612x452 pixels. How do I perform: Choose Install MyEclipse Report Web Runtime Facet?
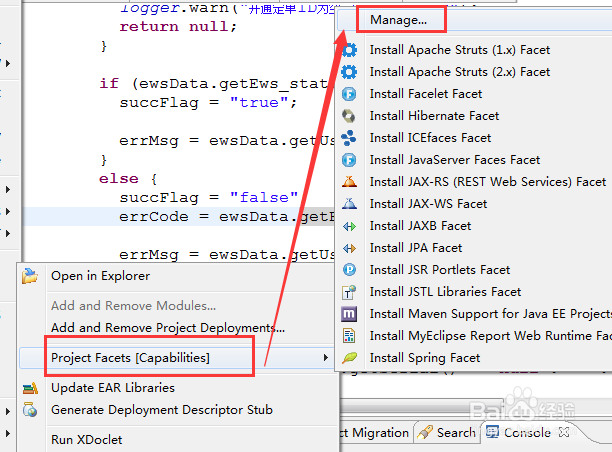coord(491,336)
